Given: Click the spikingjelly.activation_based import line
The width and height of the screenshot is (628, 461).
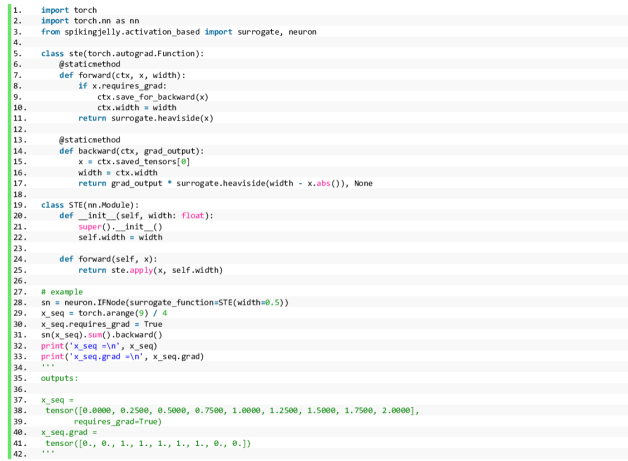Looking at the screenshot, I should tap(179, 32).
